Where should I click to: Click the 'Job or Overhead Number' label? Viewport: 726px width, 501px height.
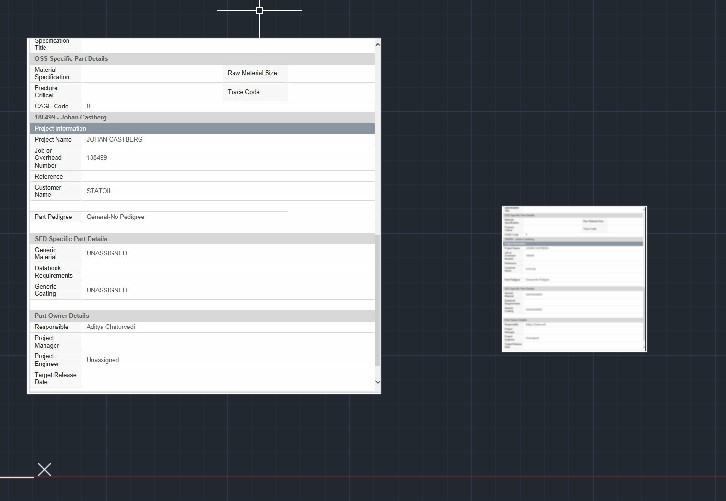[48, 158]
